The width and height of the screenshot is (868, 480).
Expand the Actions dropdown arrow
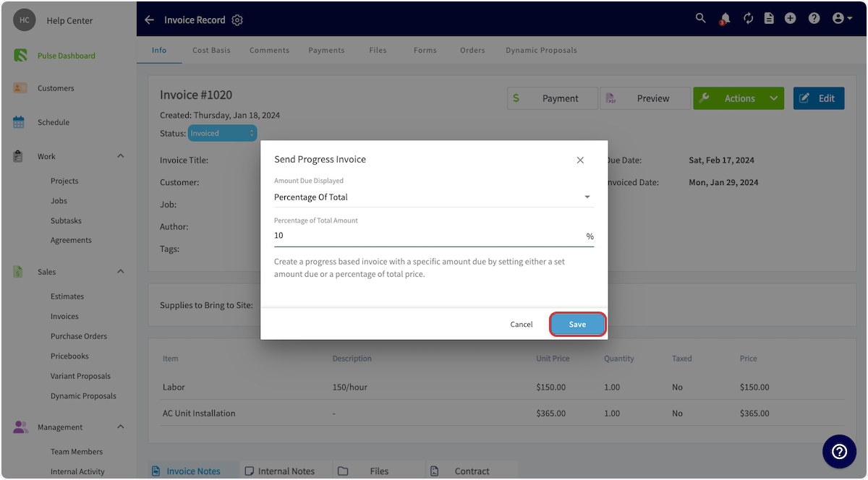coord(774,98)
